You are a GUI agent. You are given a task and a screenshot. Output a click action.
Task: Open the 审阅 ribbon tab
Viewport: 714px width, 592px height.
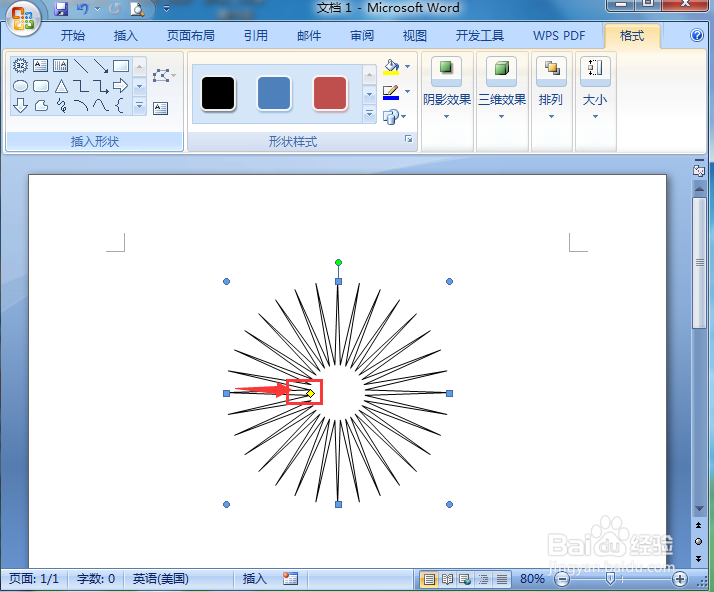[362, 36]
